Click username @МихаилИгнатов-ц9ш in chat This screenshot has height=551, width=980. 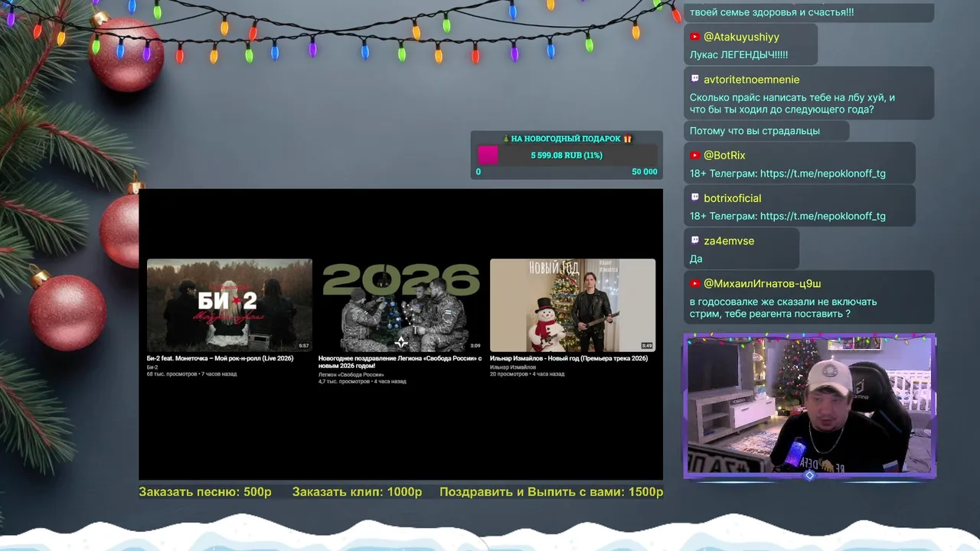tap(762, 284)
